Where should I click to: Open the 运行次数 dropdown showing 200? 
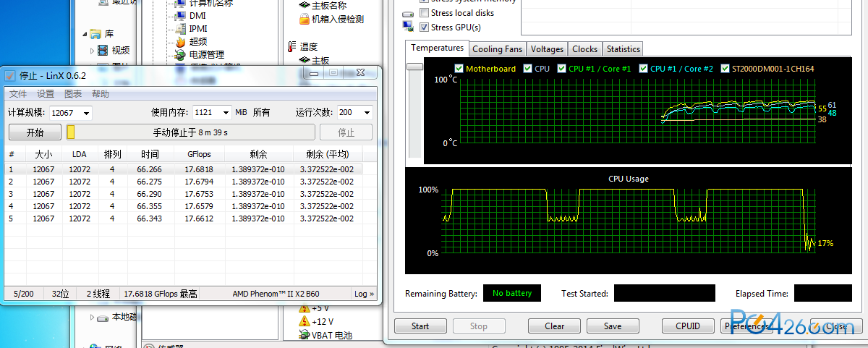click(x=366, y=113)
